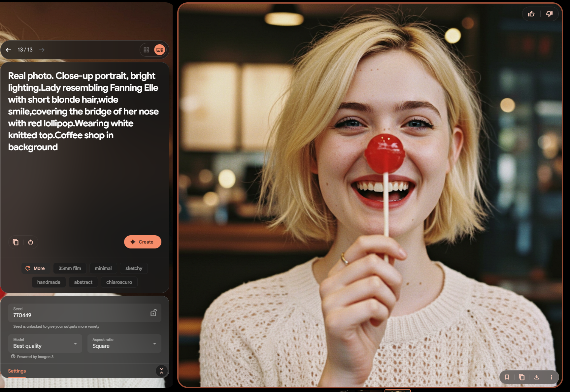Toggle the seed lock icon
This screenshot has width=570, height=392.
coord(153,313)
